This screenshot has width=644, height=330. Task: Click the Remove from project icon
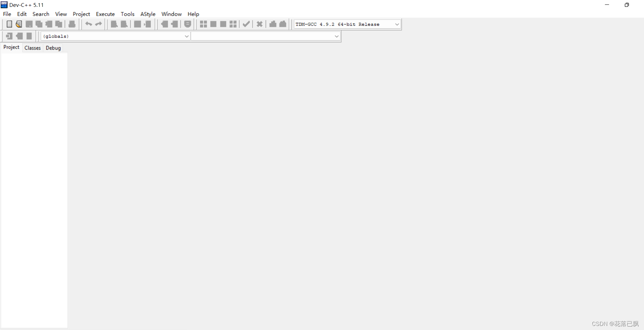[x=174, y=24]
